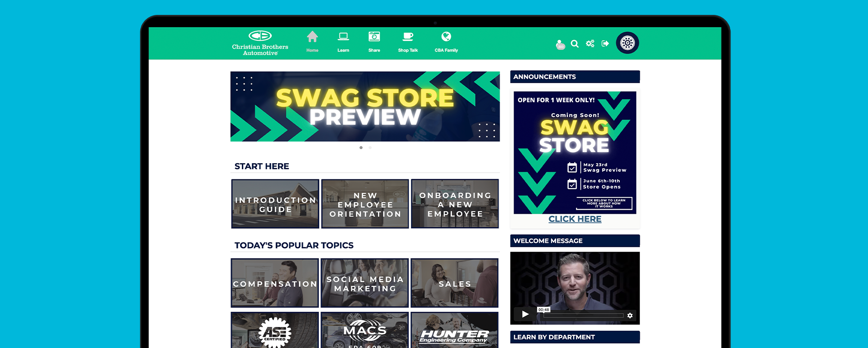
Task: Follow the CLICK HERE announcement link
Action: [x=575, y=219]
